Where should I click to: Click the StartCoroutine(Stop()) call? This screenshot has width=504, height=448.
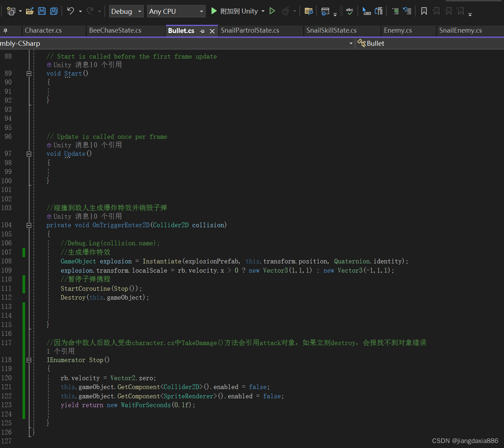101,289
